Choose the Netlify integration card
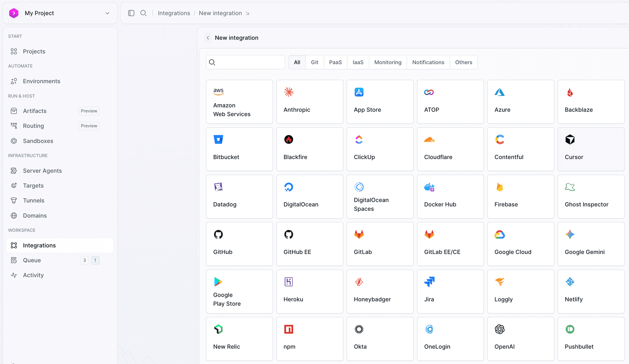 coord(591,292)
